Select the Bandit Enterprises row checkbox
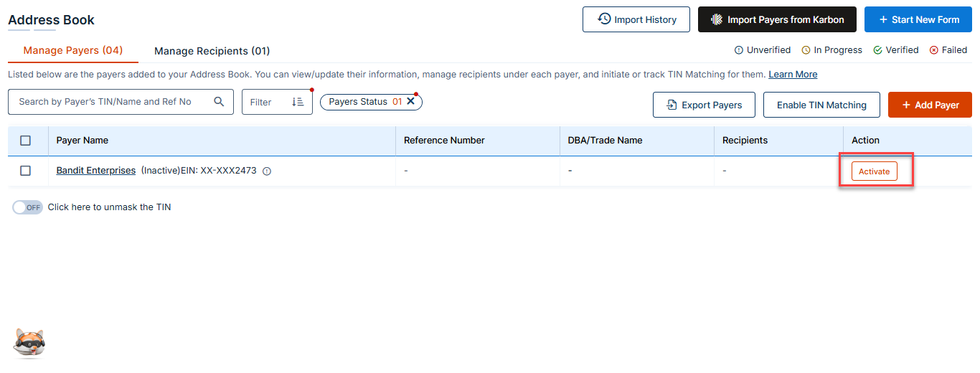The image size is (980, 373). point(26,171)
